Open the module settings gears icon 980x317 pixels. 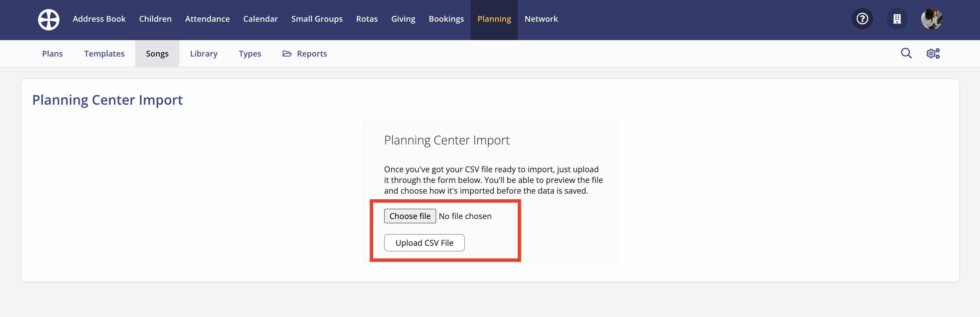click(933, 54)
